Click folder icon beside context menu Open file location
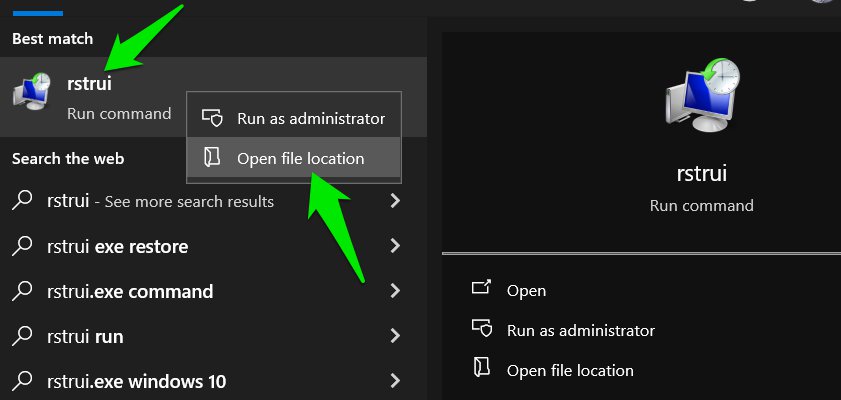The width and height of the screenshot is (841, 400). click(212, 157)
